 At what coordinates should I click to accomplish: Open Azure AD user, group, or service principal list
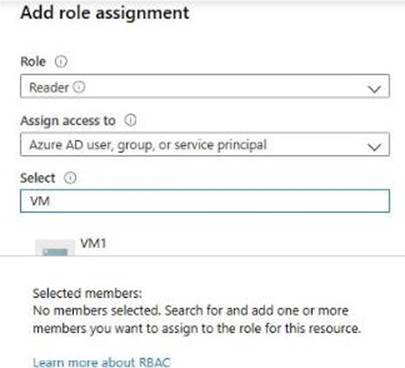click(x=205, y=144)
